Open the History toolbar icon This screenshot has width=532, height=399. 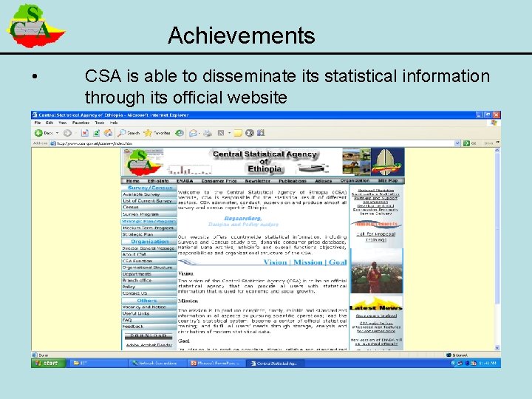[x=179, y=133]
